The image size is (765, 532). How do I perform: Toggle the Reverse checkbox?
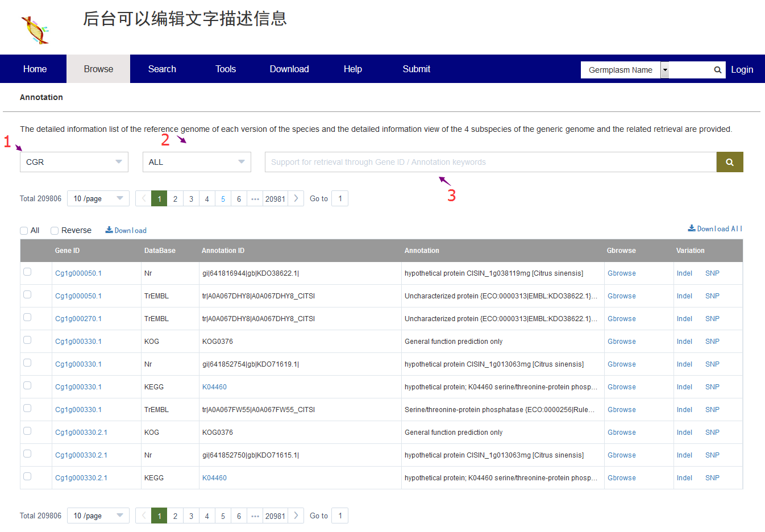(55, 231)
